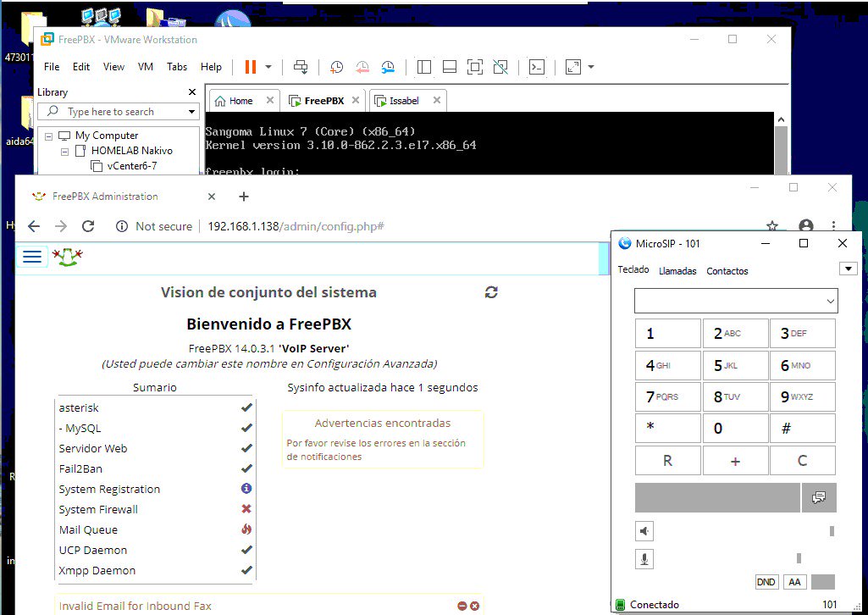Image resolution: width=868 pixels, height=615 pixels.
Task: Close the Issabel VM tab
Action: (437, 100)
